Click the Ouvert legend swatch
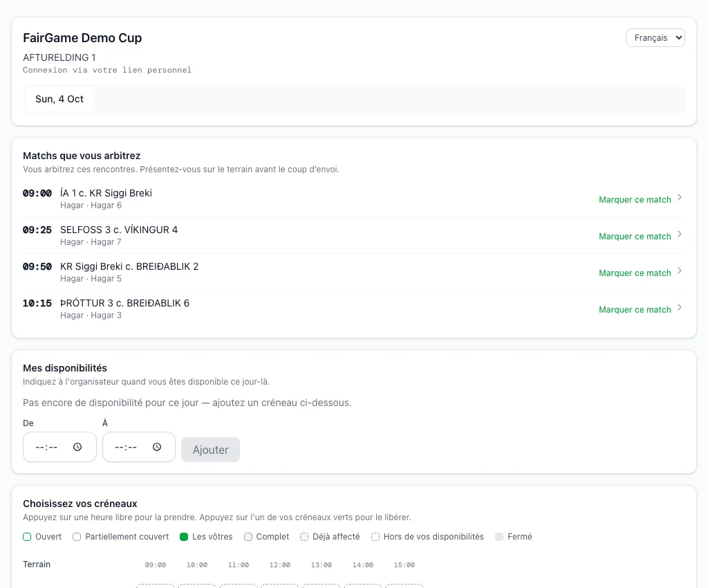708x588 pixels. (27, 537)
